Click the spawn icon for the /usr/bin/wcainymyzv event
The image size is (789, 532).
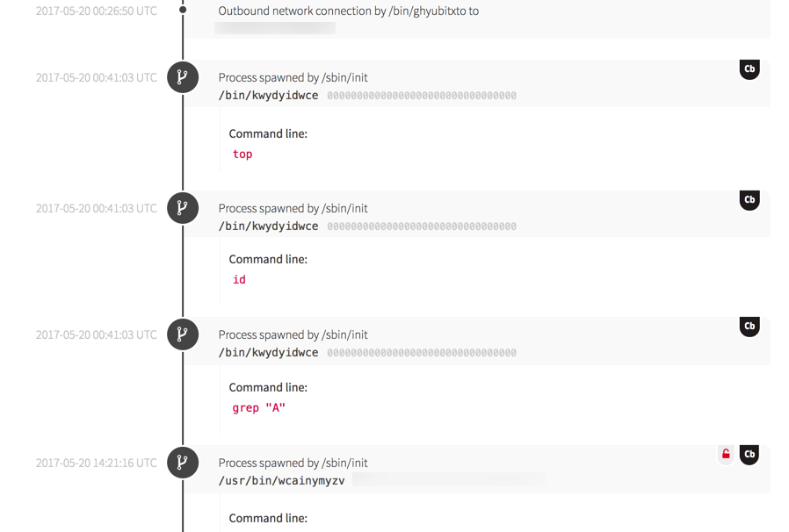point(183,463)
